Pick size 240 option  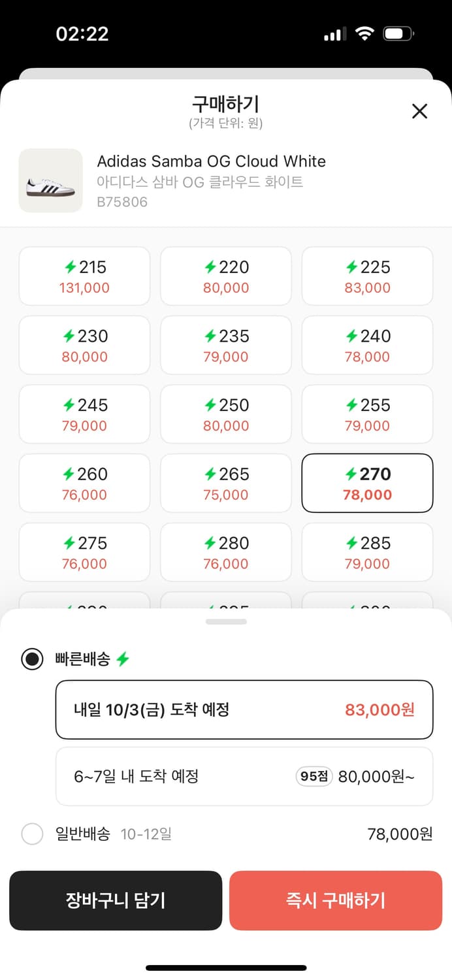[x=367, y=346]
